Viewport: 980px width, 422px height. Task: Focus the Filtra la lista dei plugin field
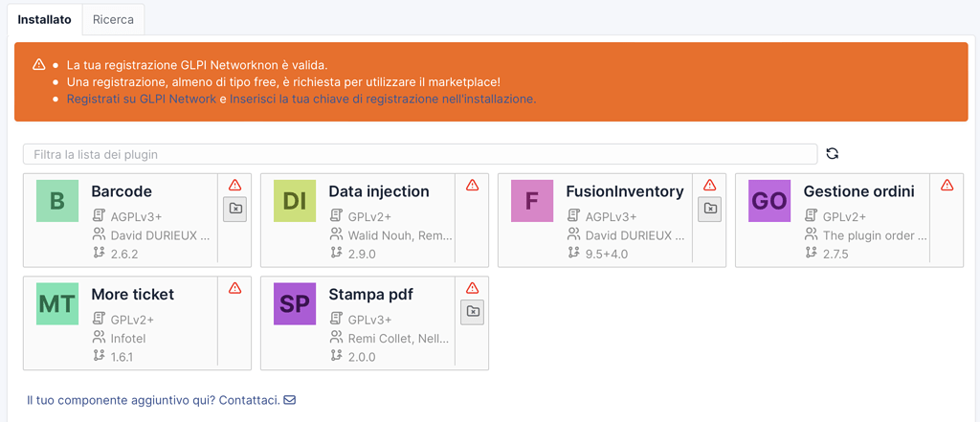(x=420, y=154)
